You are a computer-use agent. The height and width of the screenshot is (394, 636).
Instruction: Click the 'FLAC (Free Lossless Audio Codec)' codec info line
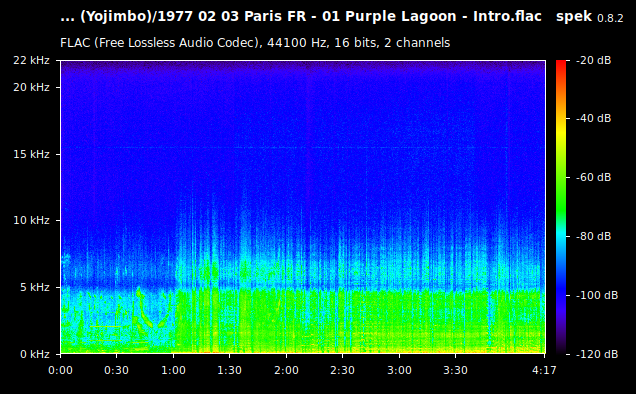tap(255, 43)
